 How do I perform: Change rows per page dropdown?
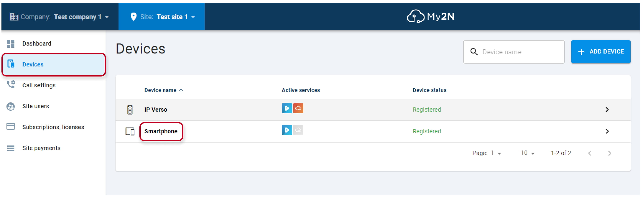(x=528, y=153)
